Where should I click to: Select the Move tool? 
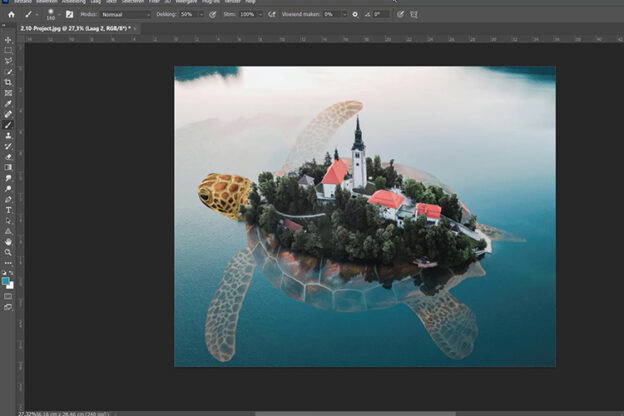tap(8, 40)
